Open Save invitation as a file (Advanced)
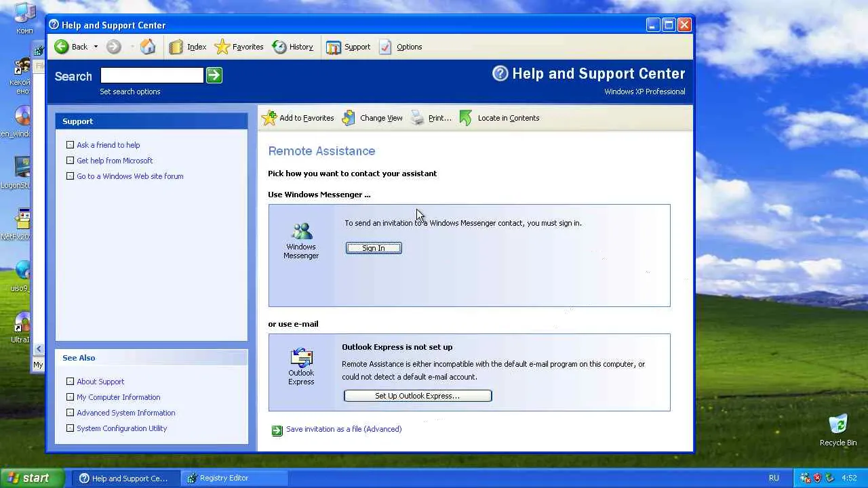The height and width of the screenshot is (488, 868). 344,429
